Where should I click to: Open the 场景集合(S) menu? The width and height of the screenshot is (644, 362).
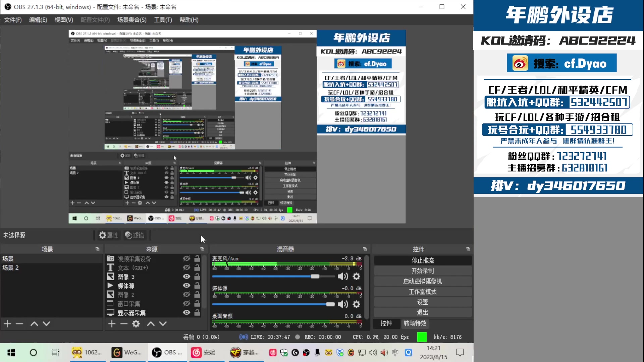click(132, 20)
